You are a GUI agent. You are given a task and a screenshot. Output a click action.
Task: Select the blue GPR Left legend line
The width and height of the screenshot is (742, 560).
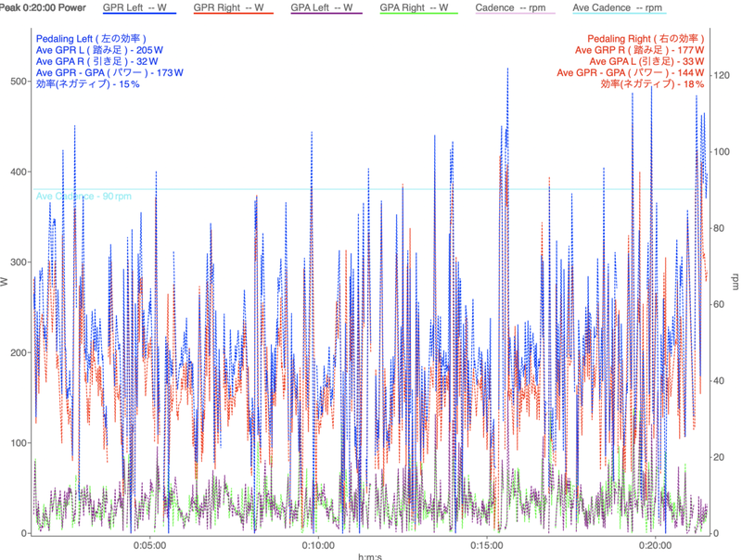click(140, 13)
